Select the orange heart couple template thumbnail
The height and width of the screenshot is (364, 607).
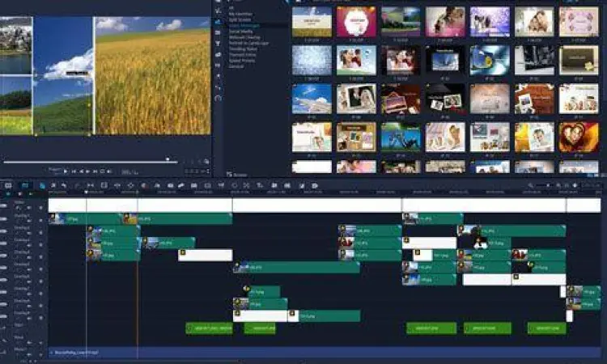(579, 138)
